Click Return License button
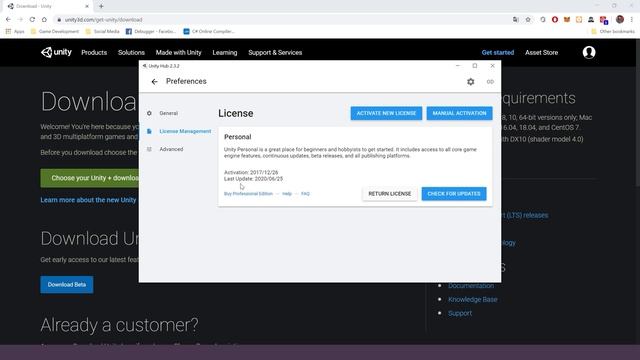The image size is (640, 360). pos(389,193)
